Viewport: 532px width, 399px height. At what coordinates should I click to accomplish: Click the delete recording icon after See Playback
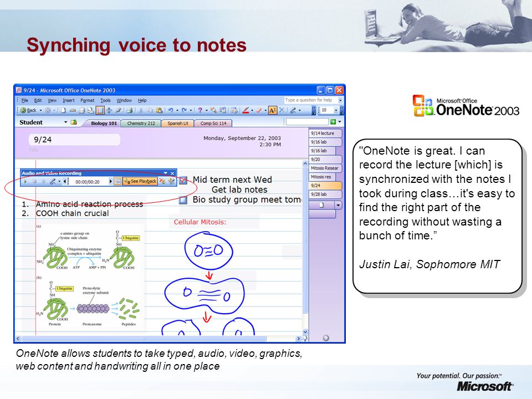click(162, 182)
